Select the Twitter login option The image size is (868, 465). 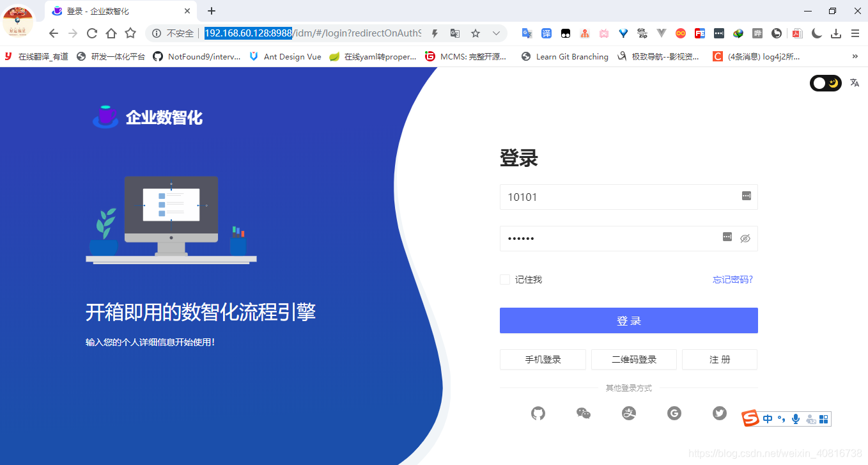[x=719, y=413]
